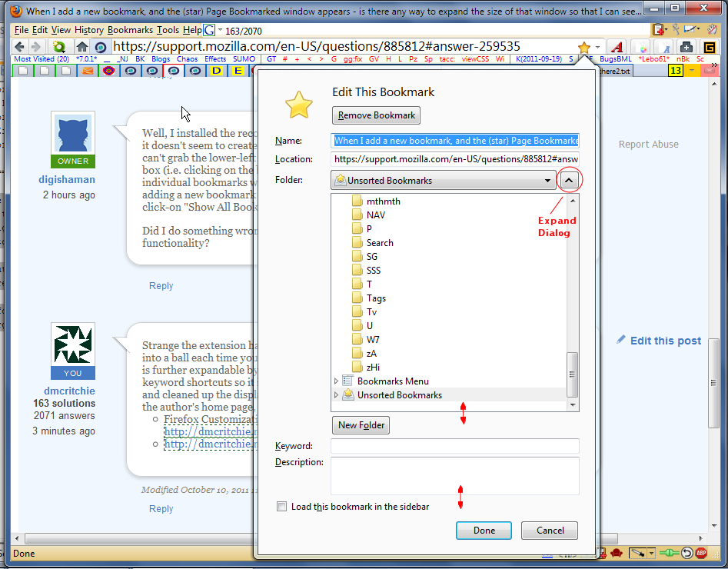Open the eyedropper dropdown arrow in status bar

651,553
